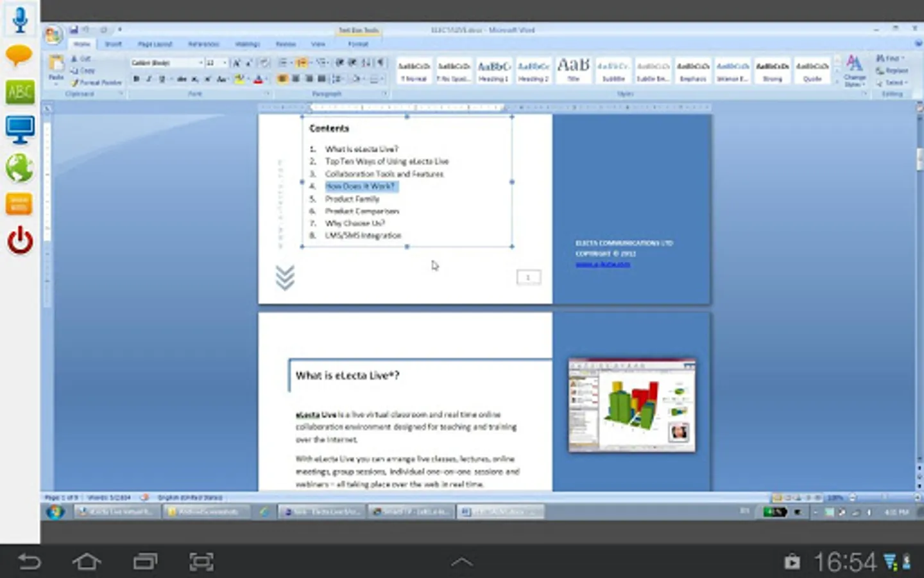Screen dimensions: 924x578
Task: Open the Change Case dropdown
Action: coord(222,79)
